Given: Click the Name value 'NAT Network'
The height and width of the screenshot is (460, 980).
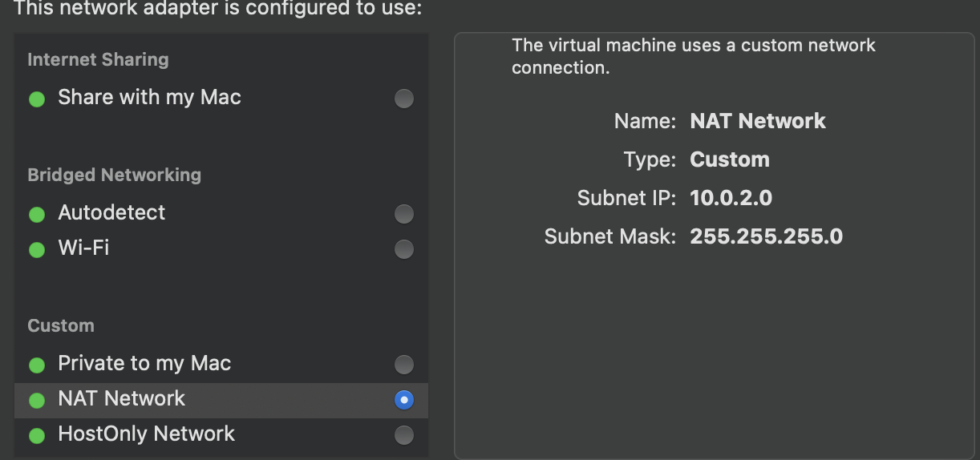Looking at the screenshot, I should click(x=758, y=121).
